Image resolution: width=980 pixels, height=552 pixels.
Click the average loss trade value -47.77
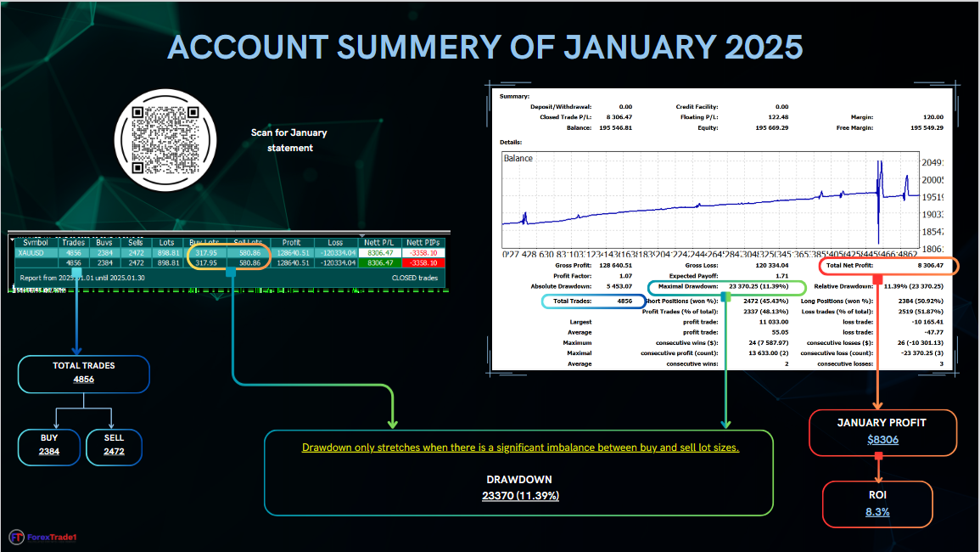click(x=933, y=332)
